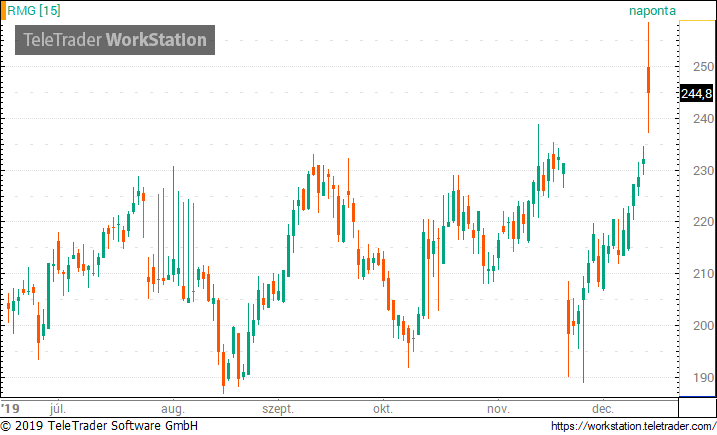Click the 230 price axis label
This screenshot has width=717, height=435.
point(703,171)
